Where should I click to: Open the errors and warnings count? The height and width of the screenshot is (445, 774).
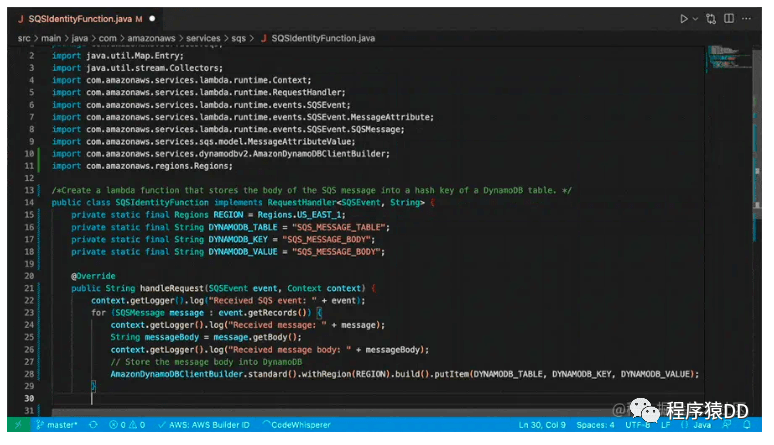coord(127,425)
